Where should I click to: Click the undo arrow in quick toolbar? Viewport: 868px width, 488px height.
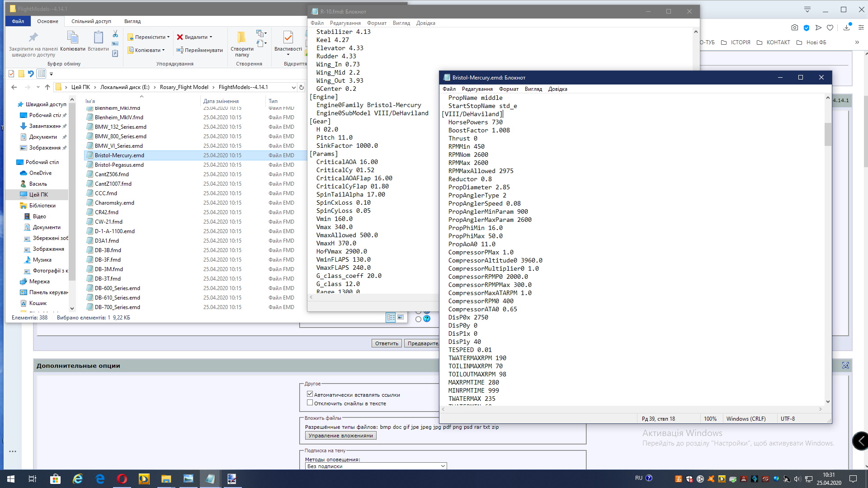[31, 74]
